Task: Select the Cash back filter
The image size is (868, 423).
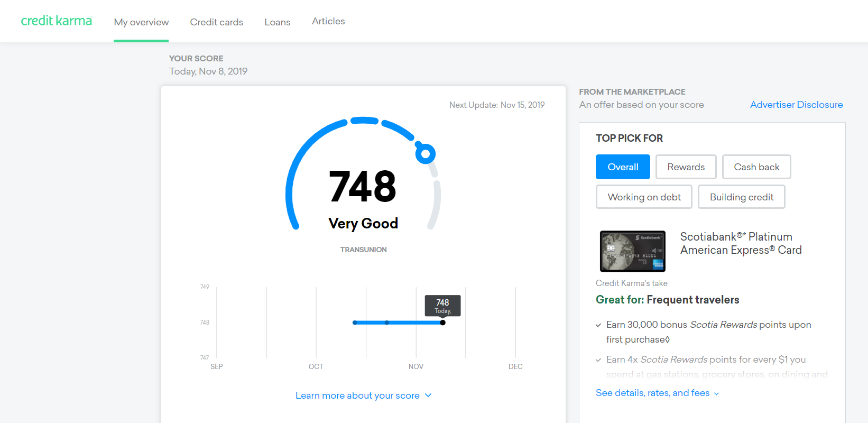Action: 756,167
